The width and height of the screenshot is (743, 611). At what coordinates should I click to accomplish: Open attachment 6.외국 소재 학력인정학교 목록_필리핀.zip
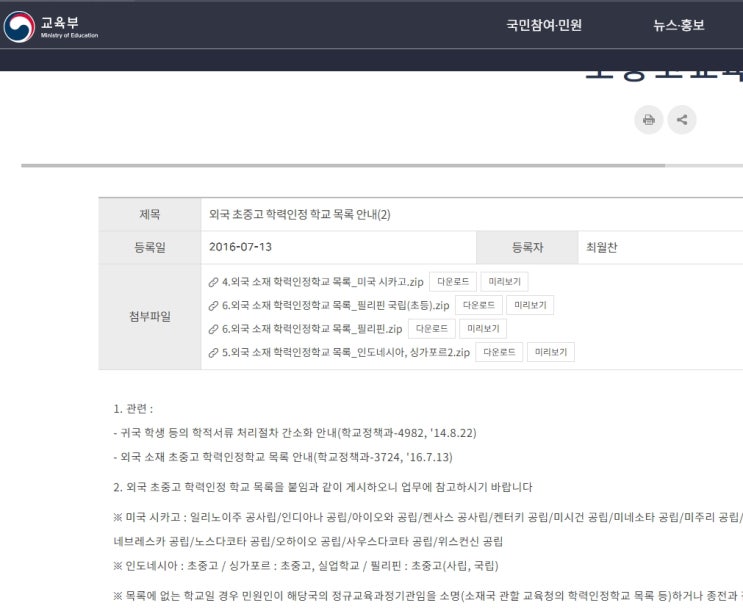point(312,329)
